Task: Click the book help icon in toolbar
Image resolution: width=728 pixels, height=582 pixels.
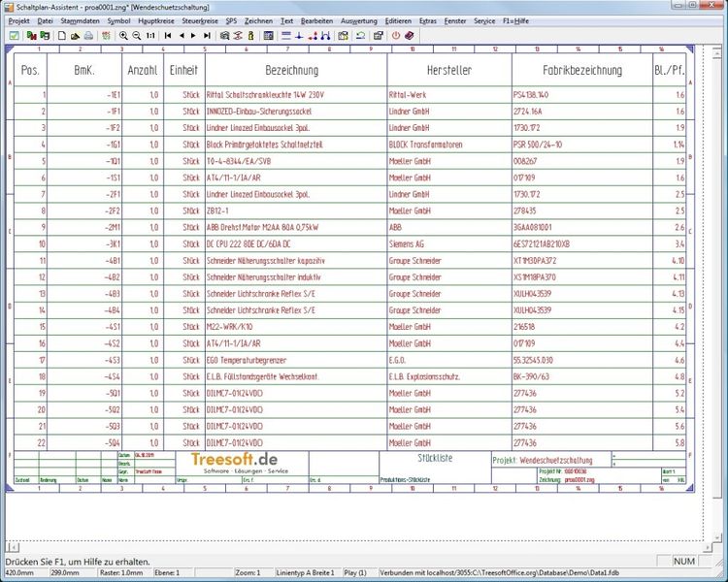Action: click(x=409, y=35)
